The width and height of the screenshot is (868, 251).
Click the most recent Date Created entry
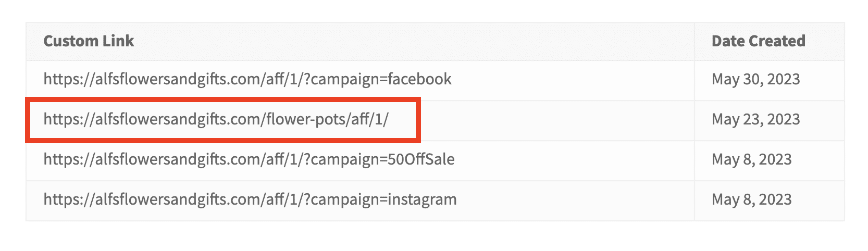pos(755,79)
